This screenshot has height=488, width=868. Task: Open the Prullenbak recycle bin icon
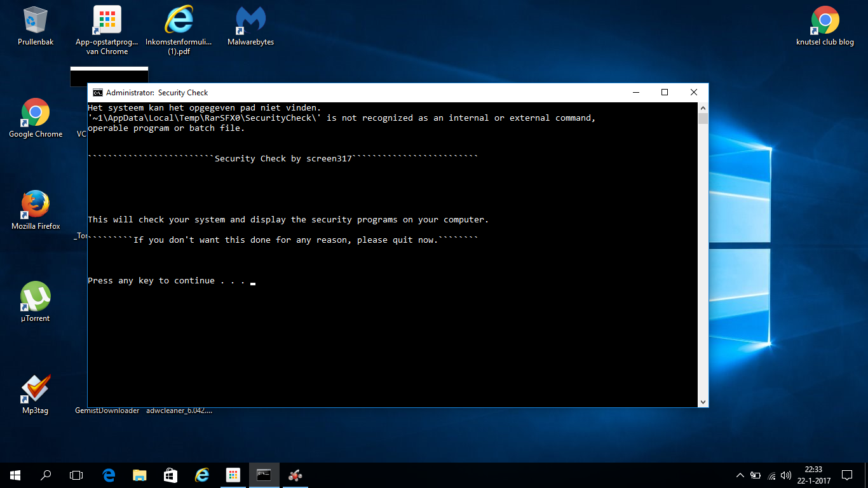pyautogui.click(x=36, y=25)
